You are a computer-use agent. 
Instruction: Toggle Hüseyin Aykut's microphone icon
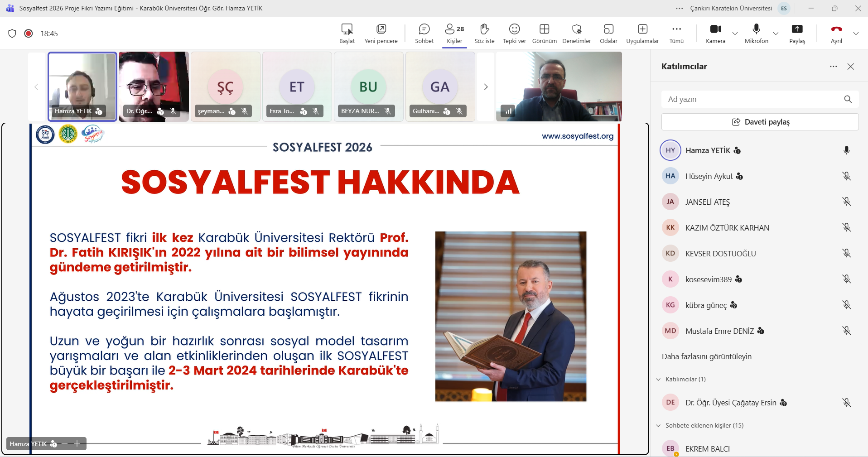(x=846, y=176)
